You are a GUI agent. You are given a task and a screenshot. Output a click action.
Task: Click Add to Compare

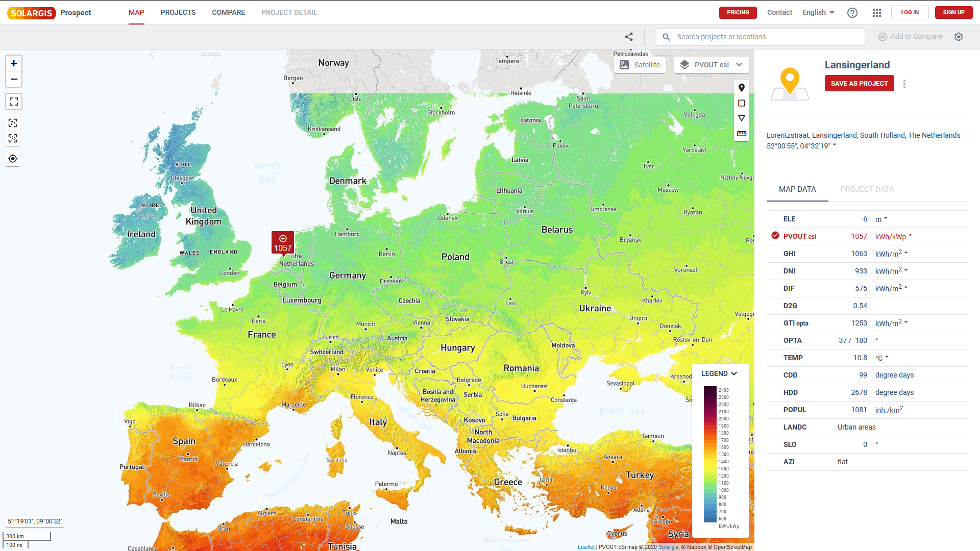(910, 37)
